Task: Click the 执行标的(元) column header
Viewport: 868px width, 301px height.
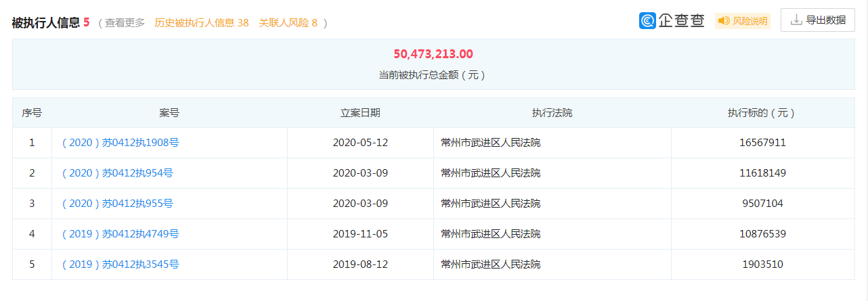Action: 761,113
